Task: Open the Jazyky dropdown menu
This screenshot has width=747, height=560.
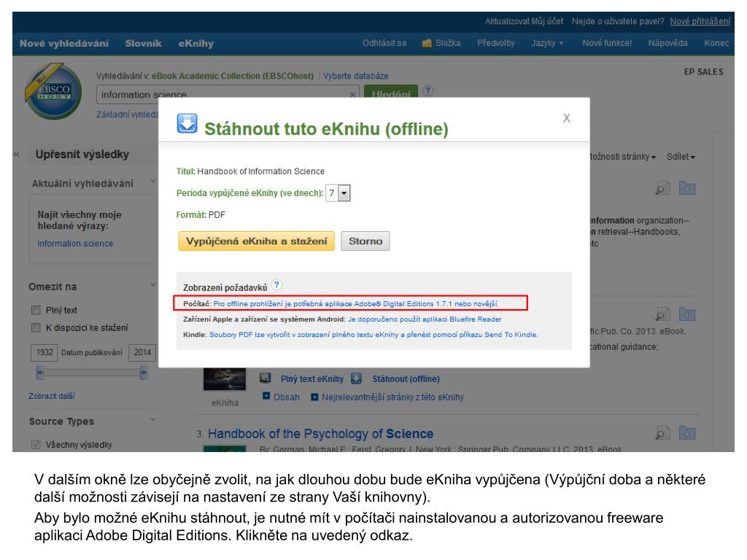Action: click(x=547, y=43)
